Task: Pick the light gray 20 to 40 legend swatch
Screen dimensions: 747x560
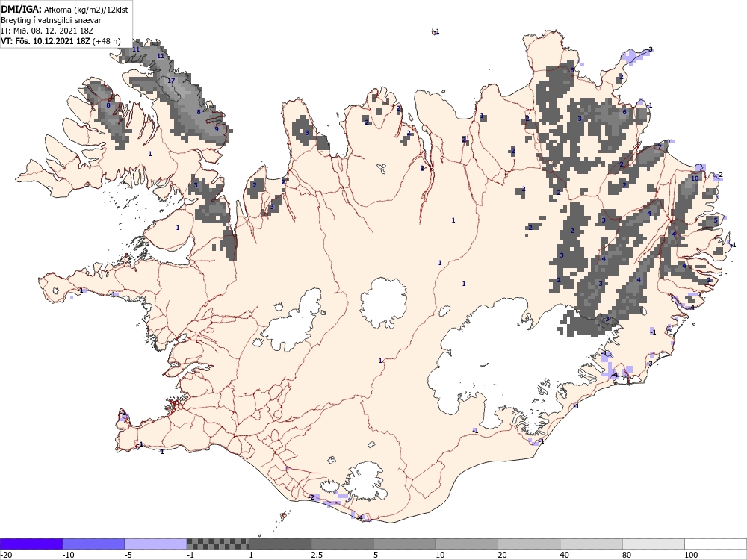Action: pyautogui.click(x=529, y=544)
